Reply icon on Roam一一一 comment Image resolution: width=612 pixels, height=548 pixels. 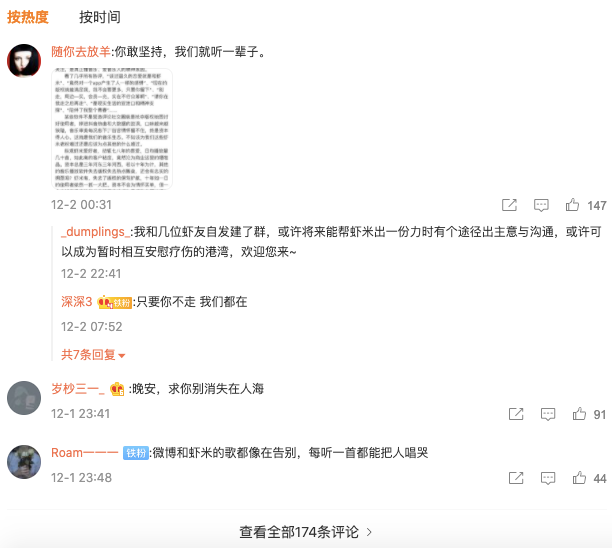pyautogui.click(x=548, y=478)
